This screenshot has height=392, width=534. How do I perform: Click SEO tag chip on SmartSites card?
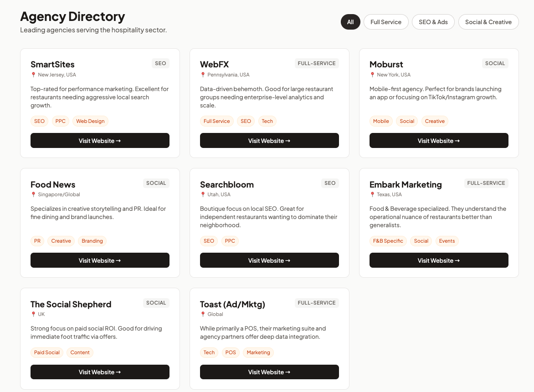pos(39,121)
